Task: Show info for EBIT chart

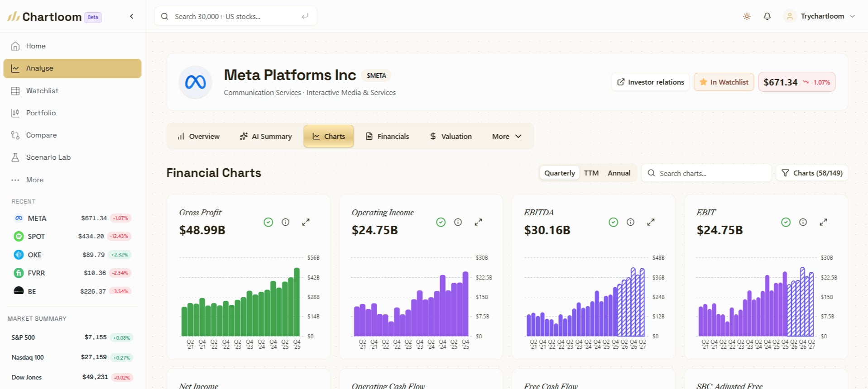Action: [x=803, y=222]
